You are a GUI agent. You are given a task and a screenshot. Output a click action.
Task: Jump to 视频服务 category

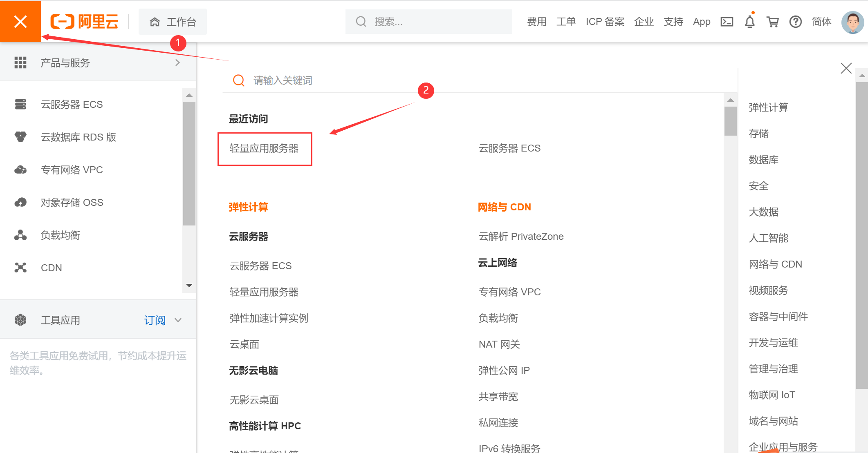coord(768,290)
